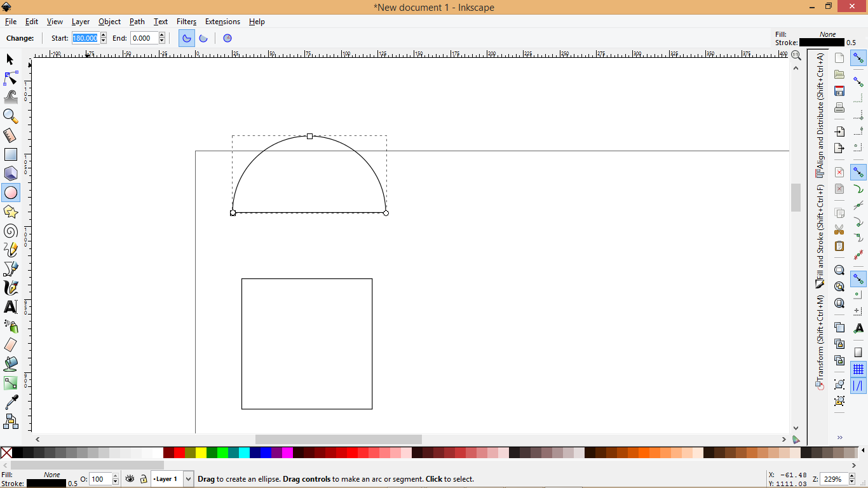Activate the Rectangle tool
The width and height of the screenshot is (868, 488).
[11, 154]
